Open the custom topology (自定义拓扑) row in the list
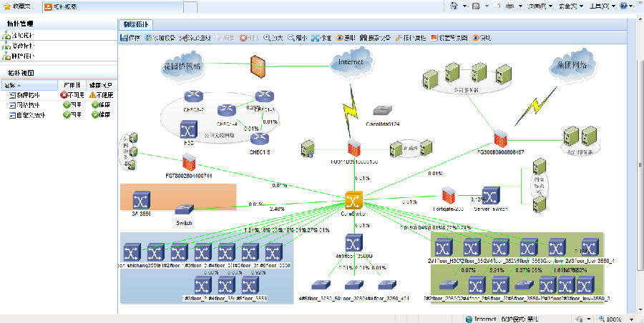Viewport: 644px width, 323px height. (59, 115)
